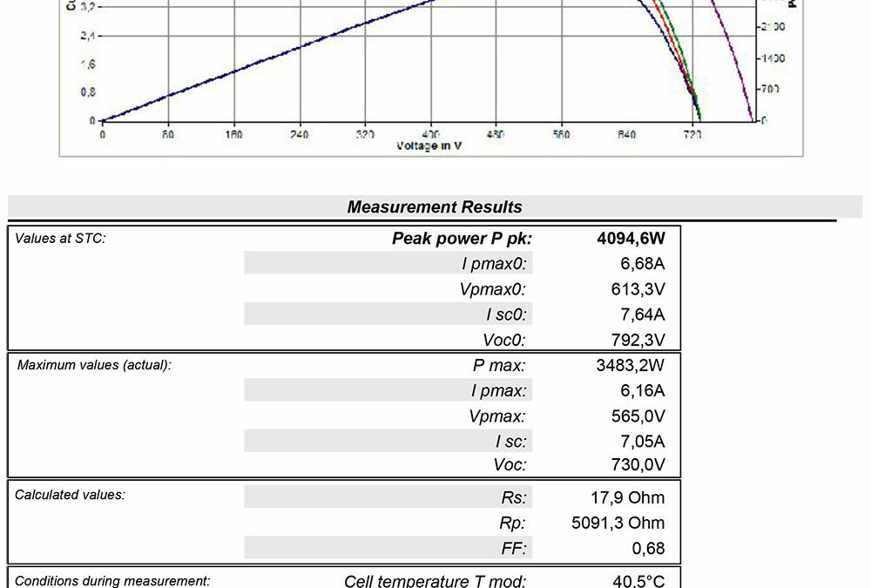Select the 'Voc0:' label
The image size is (871, 588).
pyautogui.click(x=503, y=340)
